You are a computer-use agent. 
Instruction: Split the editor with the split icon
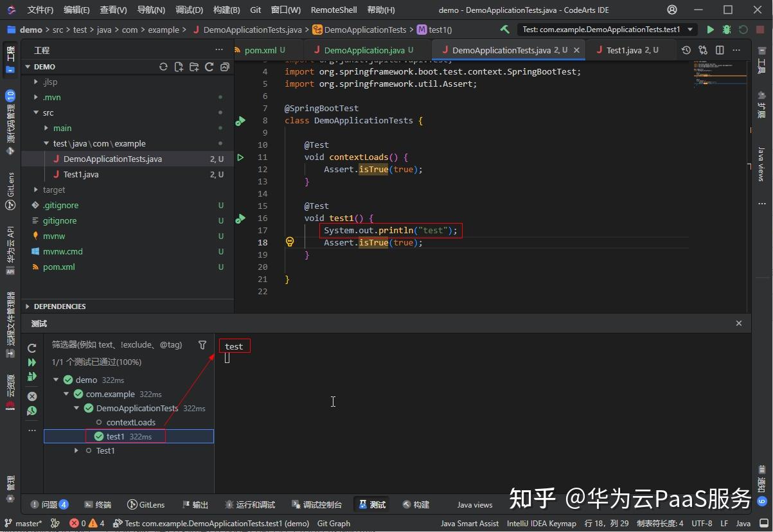tap(720, 50)
